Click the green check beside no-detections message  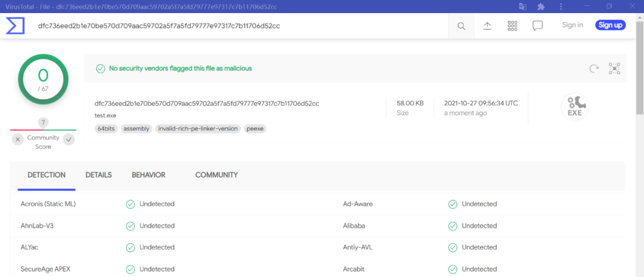[100, 69]
